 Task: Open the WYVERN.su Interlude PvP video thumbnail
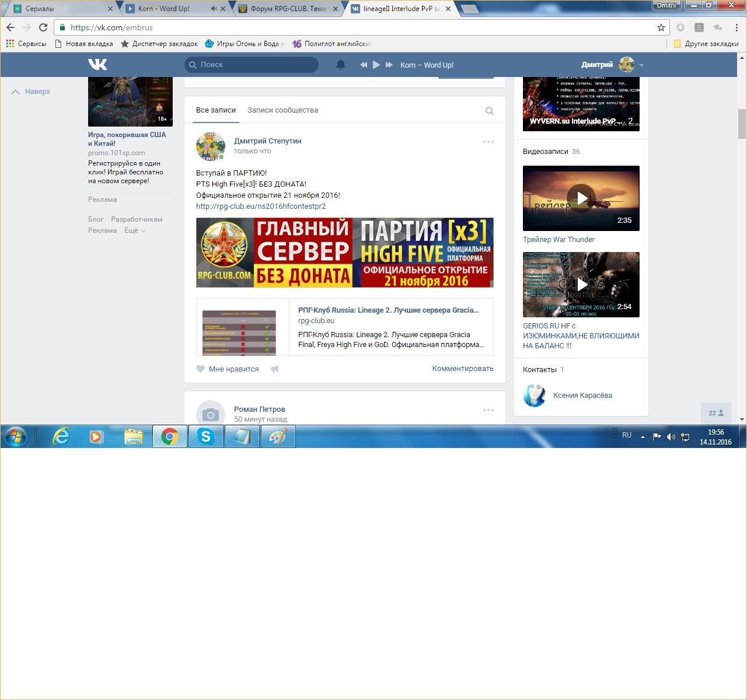(x=581, y=104)
